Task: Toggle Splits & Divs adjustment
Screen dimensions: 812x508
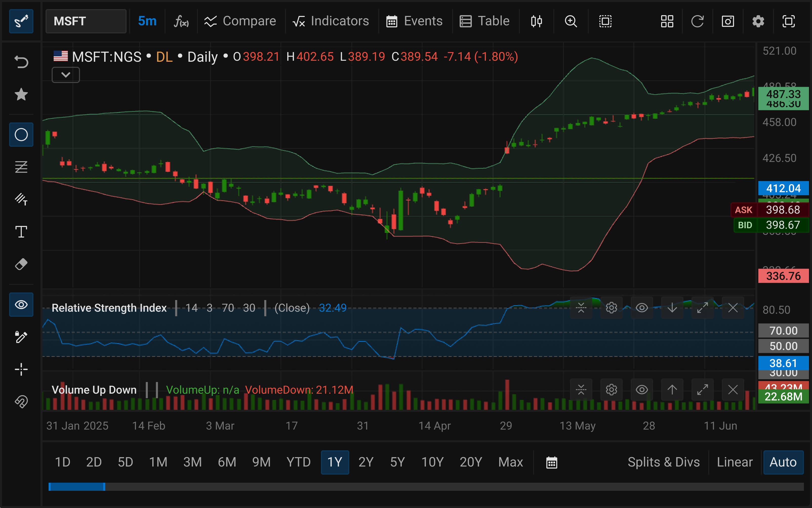Action: 664,462
